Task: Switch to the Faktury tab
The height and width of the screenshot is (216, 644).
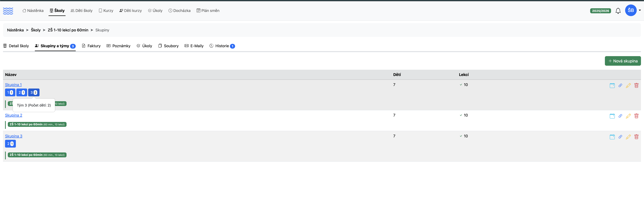Action: (x=91, y=46)
